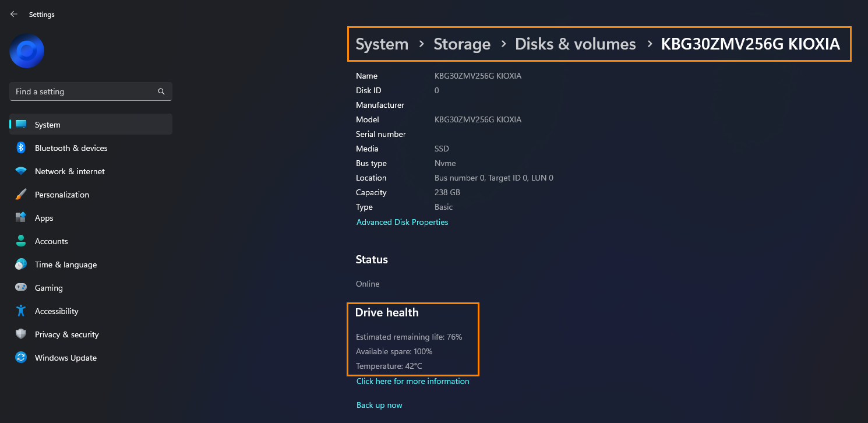Image resolution: width=868 pixels, height=423 pixels.
Task: Click the Personalization paintbrush icon
Action: [x=21, y=195]
